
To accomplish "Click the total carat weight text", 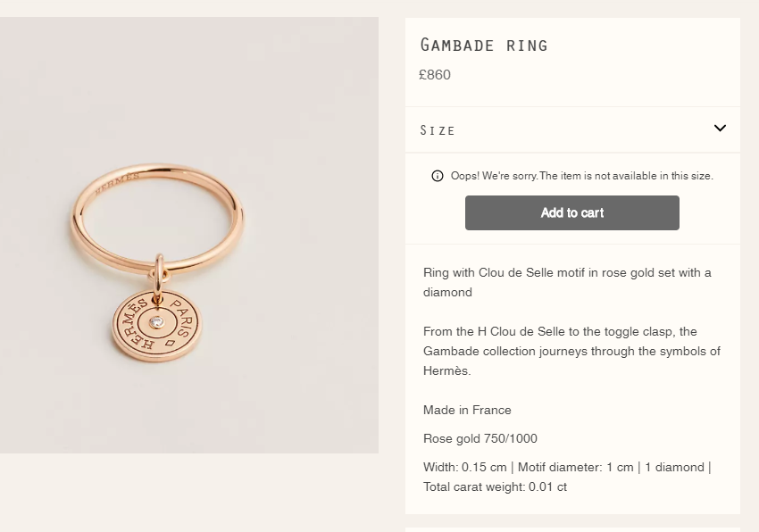I will point(495,486).
